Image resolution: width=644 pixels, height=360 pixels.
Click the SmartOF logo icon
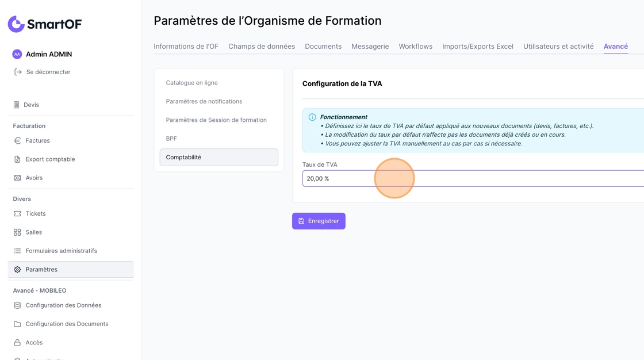tap(17, 24)
